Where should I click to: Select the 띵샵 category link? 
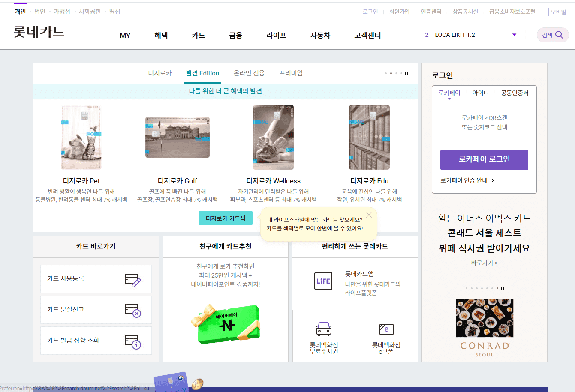[115, 12]
